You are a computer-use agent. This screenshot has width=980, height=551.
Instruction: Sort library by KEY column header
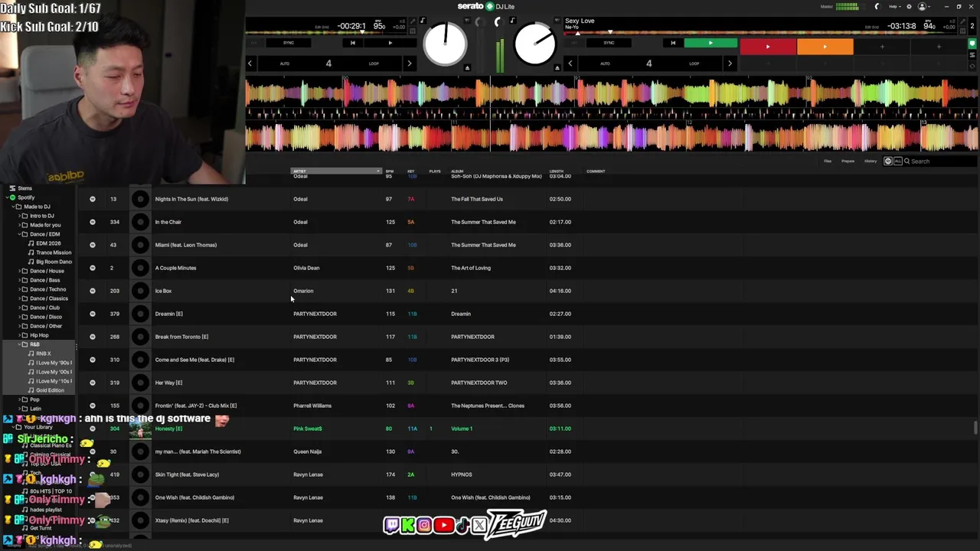(x=411, y=171)
